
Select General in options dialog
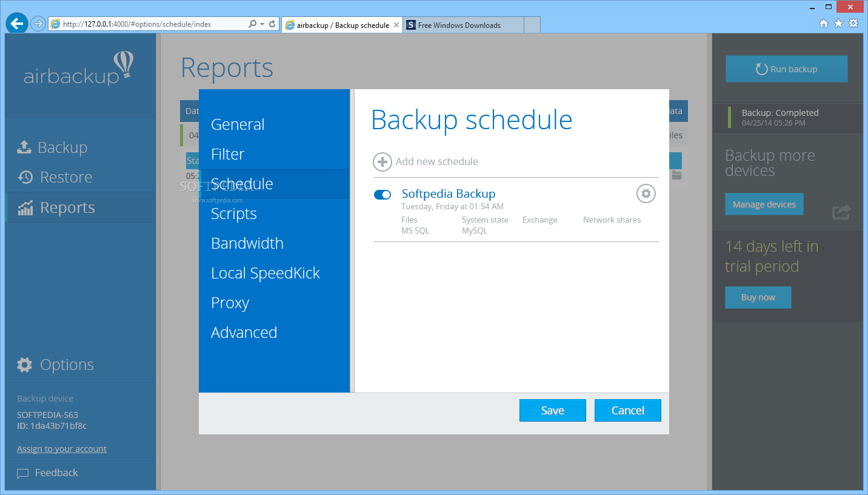pos(274,124)
